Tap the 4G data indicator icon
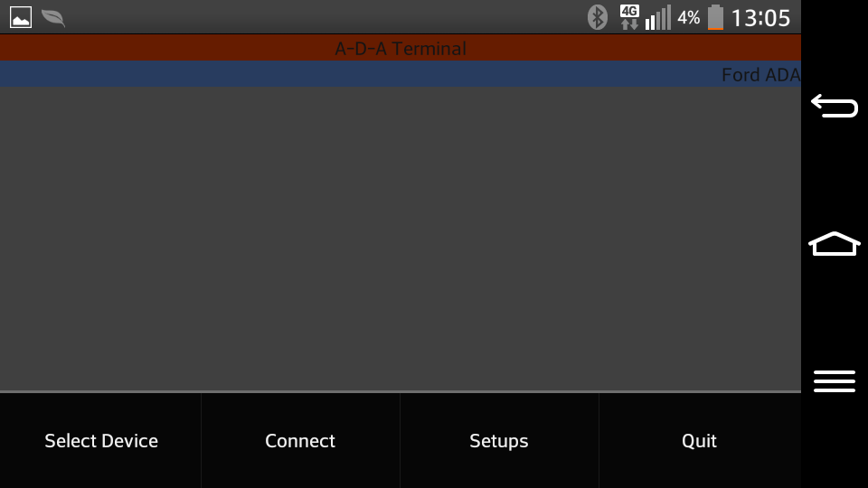Viewport: 868px width, 488px height. tap(629, 17)
